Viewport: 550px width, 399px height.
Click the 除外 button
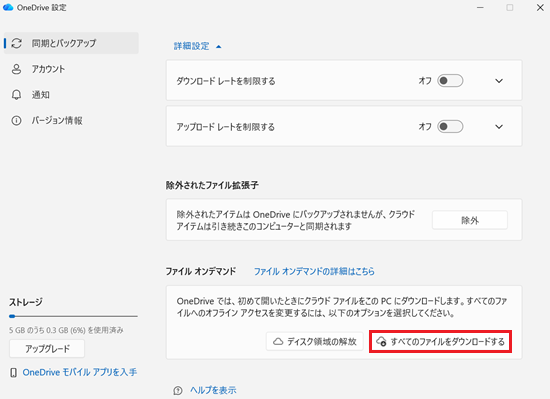(x=470, y=220)
